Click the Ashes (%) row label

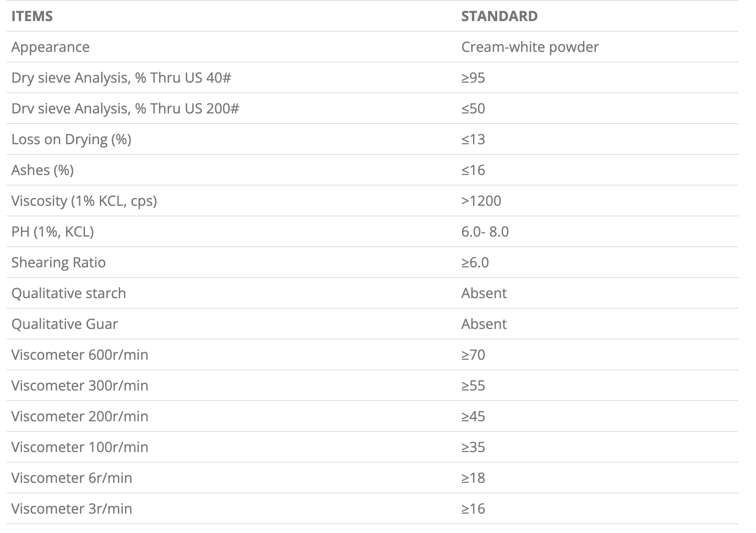click(42, 170)
